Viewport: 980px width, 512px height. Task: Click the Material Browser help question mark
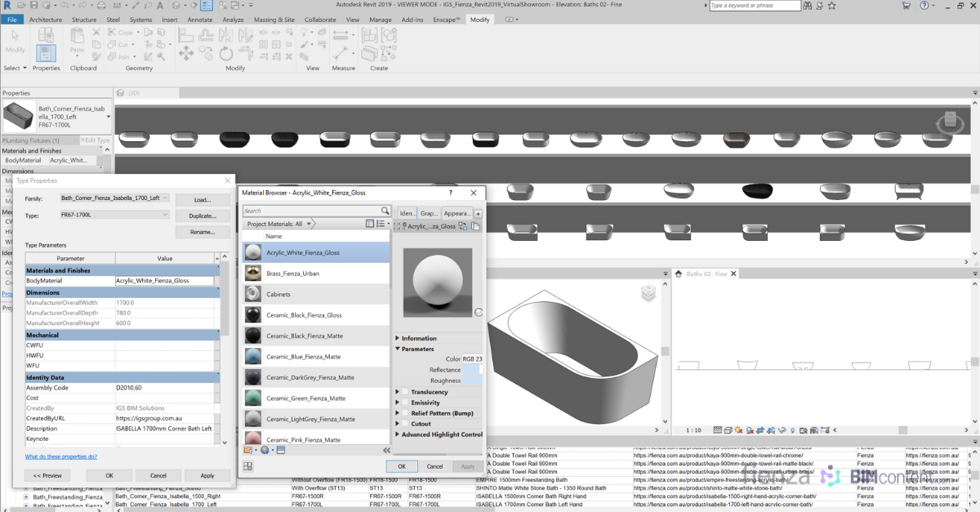tap(451, 193)
